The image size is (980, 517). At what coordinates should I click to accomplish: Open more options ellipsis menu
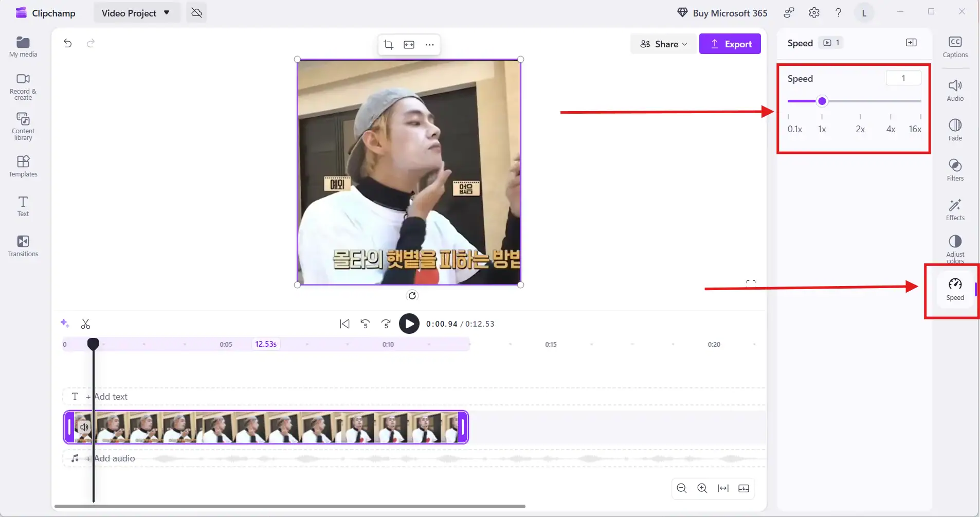tap(429, 45)
